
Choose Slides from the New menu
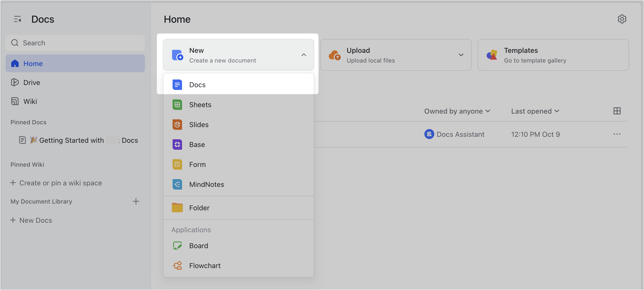[239, 125]
